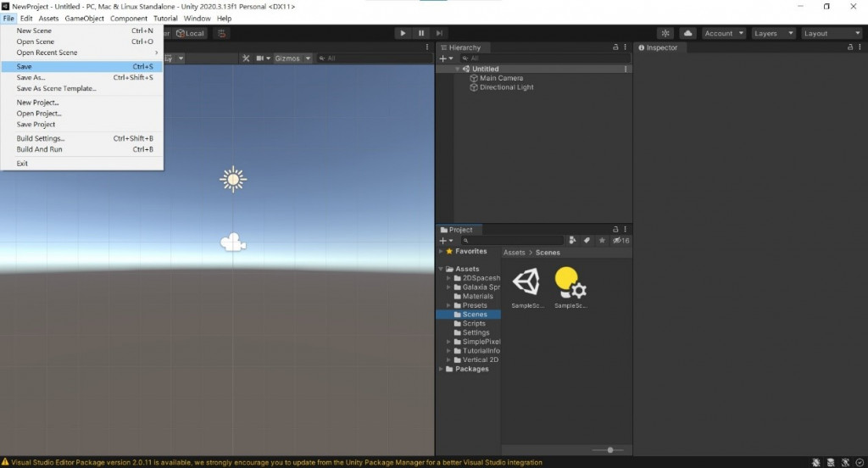The image size is (868, 468).
Task: Switch to the Project tab
Action: [457, 229]
